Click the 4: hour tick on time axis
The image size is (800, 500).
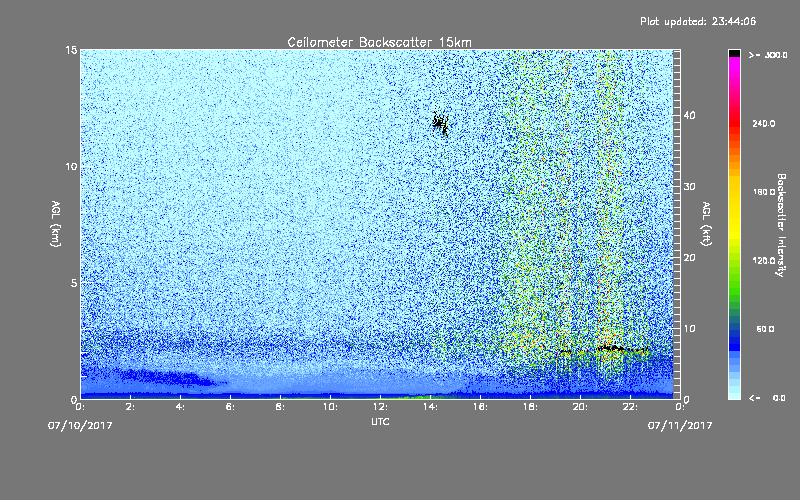coord(180,407)
